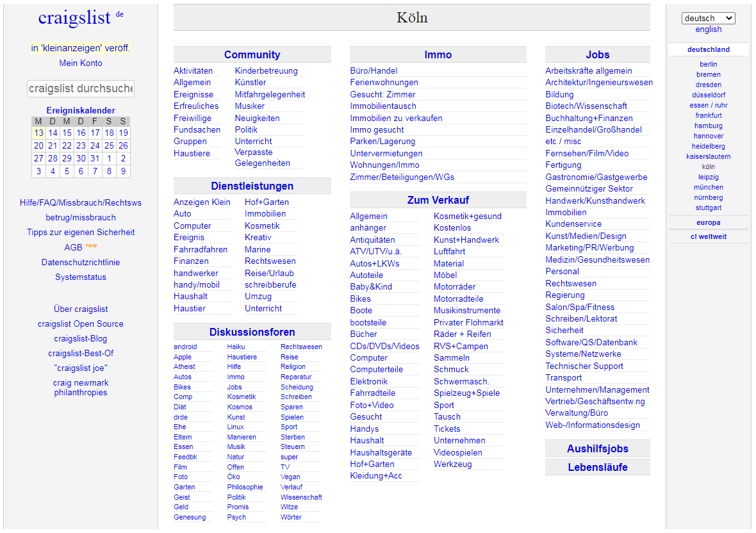756x533 pixels.
Task: Open the Community category header
Action: (x=252, y=55)
